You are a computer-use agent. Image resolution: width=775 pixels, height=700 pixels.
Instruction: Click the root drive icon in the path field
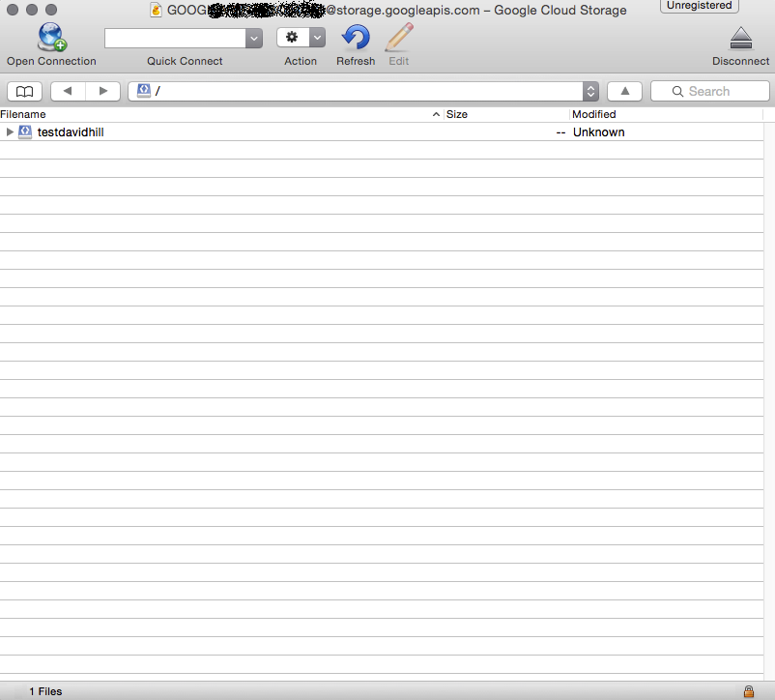[144, 91]
